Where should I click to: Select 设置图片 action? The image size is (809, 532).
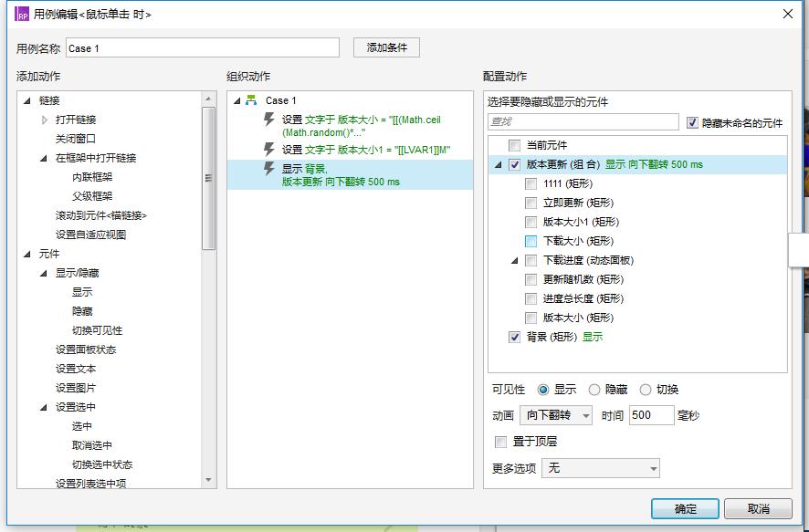point(75,388)
